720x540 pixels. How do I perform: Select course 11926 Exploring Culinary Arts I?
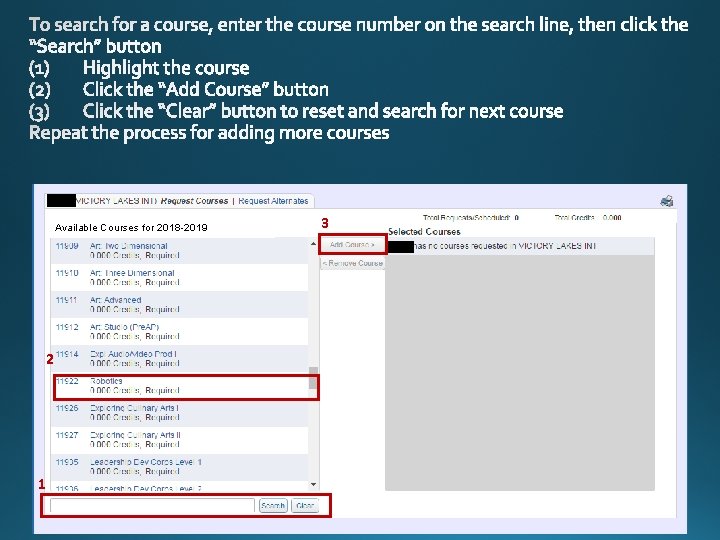point(180,413)
